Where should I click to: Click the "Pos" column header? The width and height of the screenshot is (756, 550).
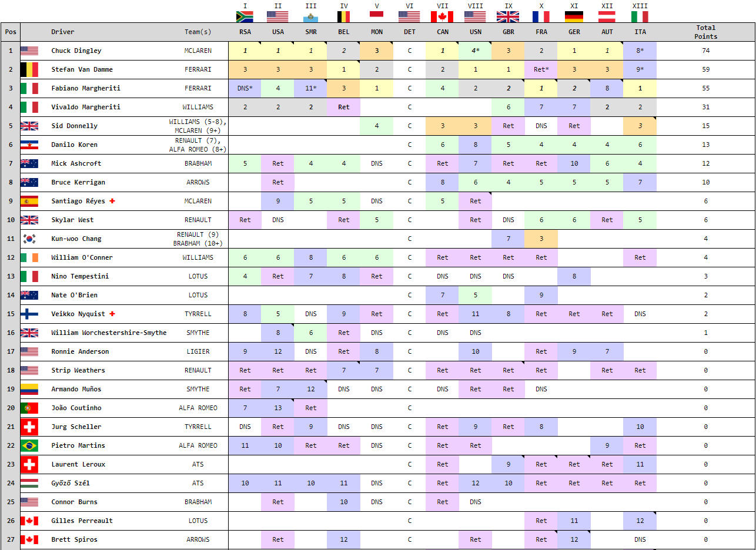[x=11, y=32]
